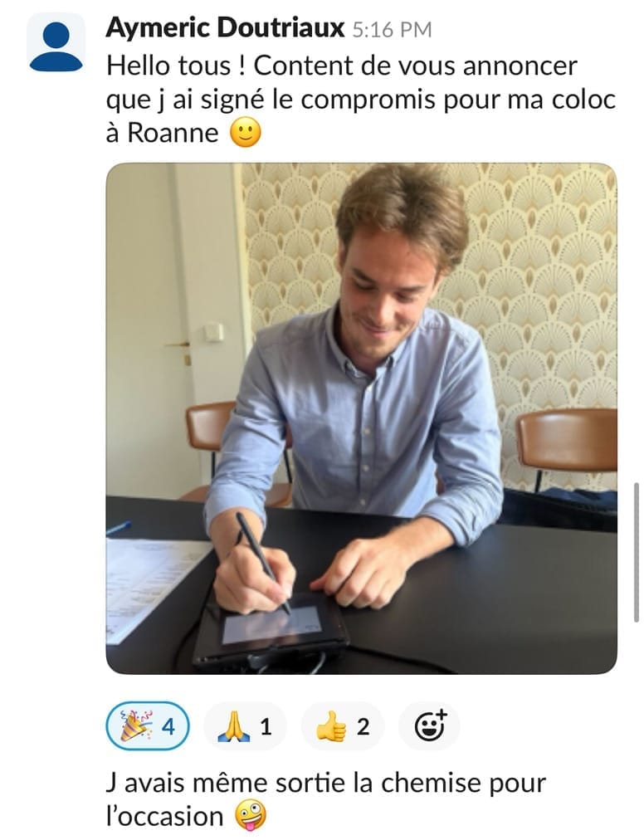
Task: Toggle the praying hands reaction pill
Action: pos(246,726)
